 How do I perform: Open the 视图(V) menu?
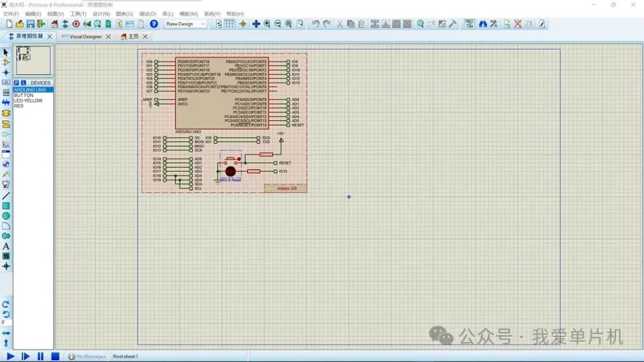click(55, 14)
